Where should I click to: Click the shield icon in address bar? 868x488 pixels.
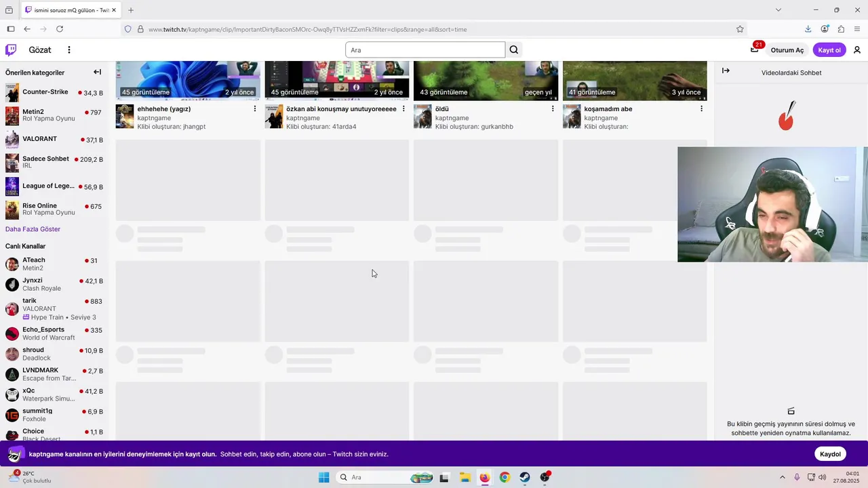(127, 29)
